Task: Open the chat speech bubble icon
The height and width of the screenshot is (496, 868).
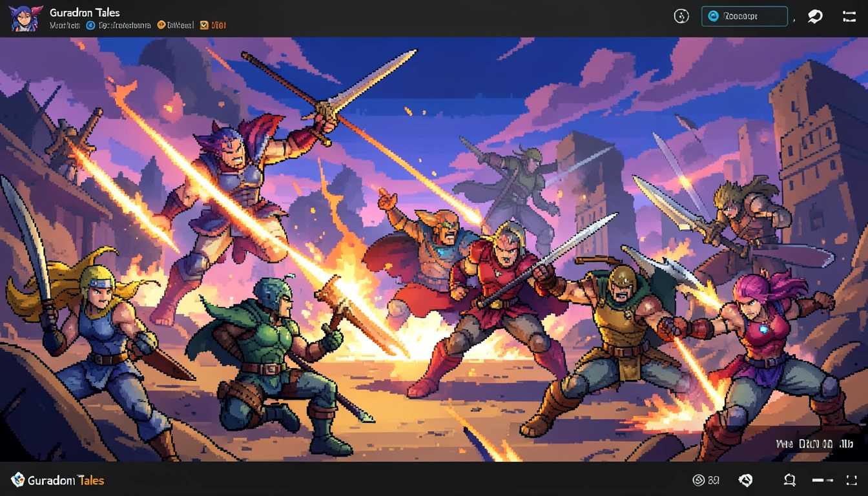Action: pos(816,17)
